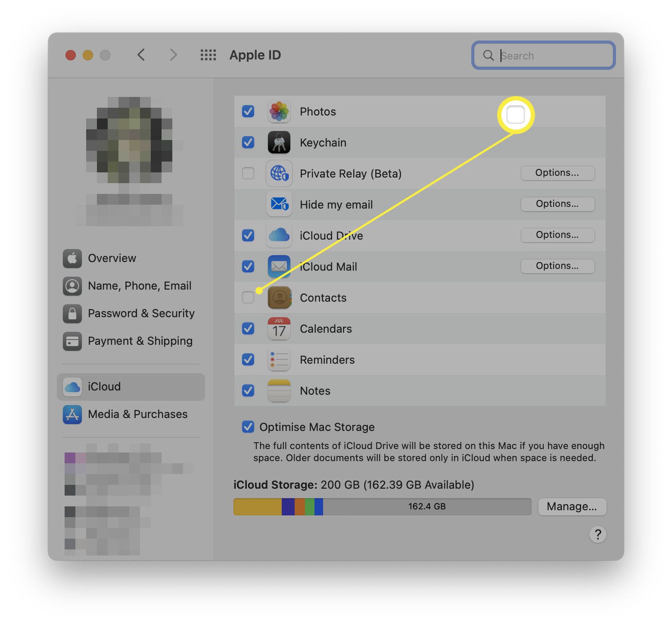Toggle Optimise Mac Storage checkbox
The image size is (672, 624).
click(248, 427)
